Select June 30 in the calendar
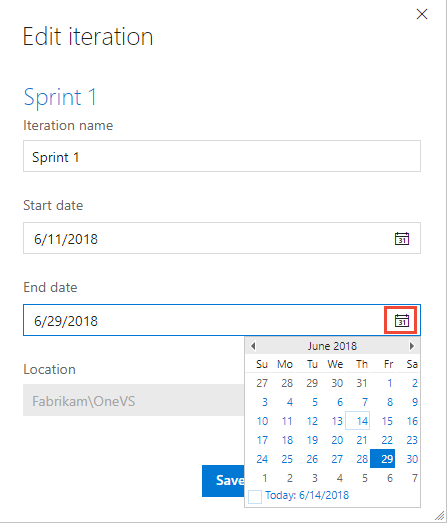Image resolution: width=447 pixels, height=523 pixels. point(412,459)
